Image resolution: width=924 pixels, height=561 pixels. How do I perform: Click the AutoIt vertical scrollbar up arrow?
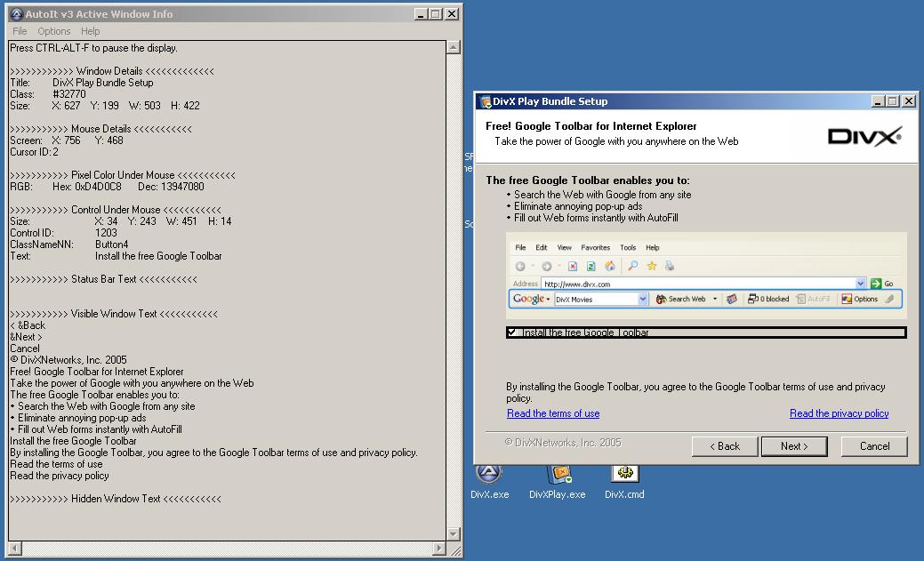click(x=454, y=47)
